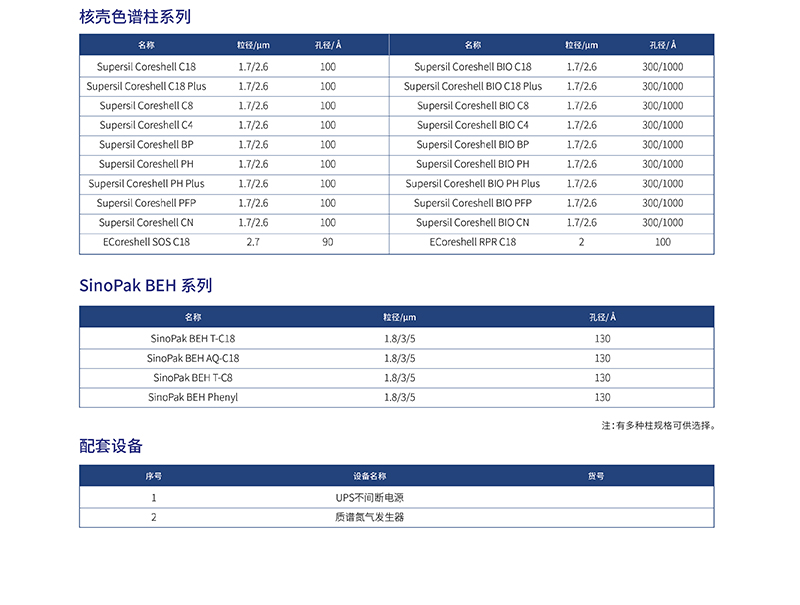Select the SinoPak BEH T-C8 entry

point(193,378)
